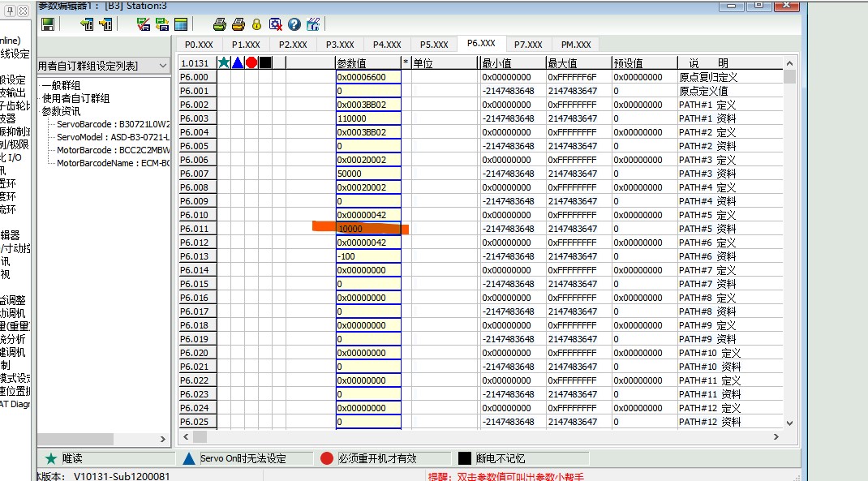Click the red circle column header
868x481 pixels.
(x=251, y=62)
